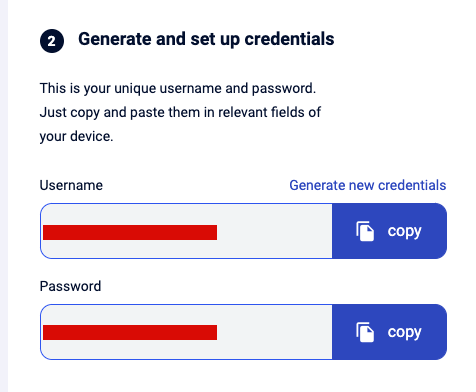Click the 'This is your unique username' line
This screenshot has height=392, width=476.
coord(178,89)
